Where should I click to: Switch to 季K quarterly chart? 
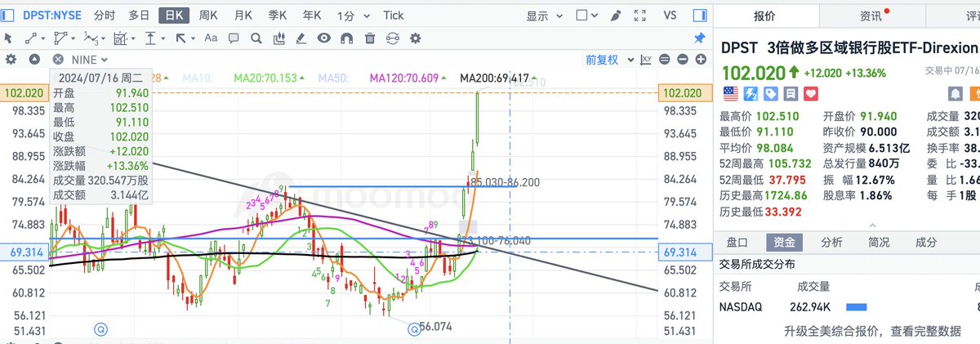[278, 15]
